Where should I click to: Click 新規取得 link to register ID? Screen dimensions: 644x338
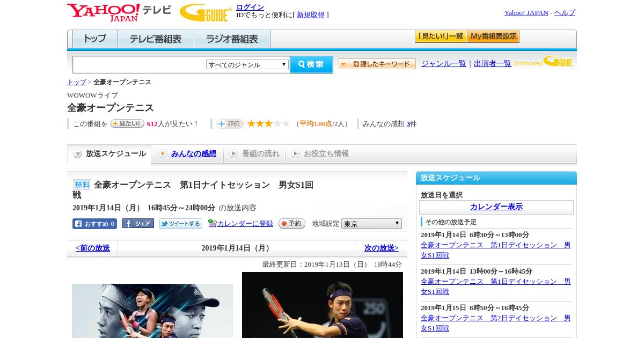(311, 15)
